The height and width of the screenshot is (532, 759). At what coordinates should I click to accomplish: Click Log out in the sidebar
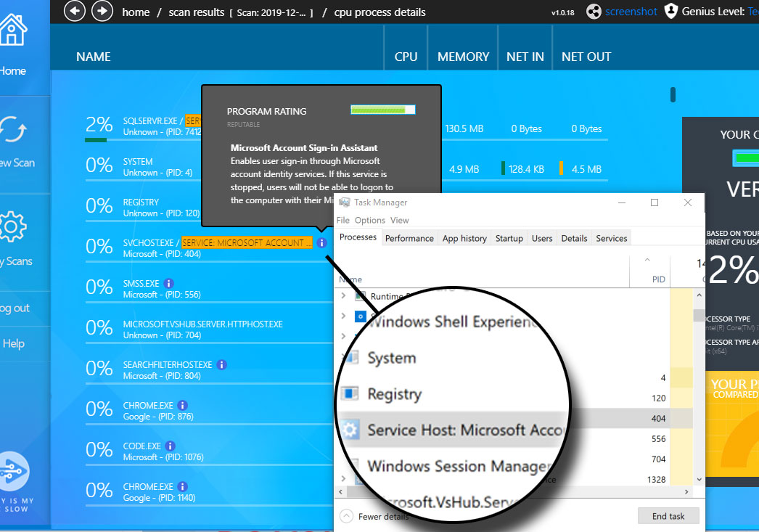pos(15,308)
